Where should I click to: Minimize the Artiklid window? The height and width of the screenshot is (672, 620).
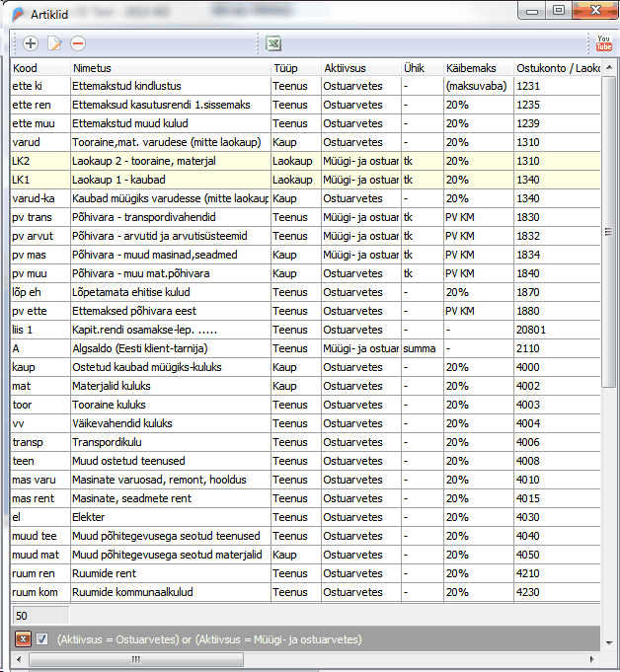pos(532,10)
